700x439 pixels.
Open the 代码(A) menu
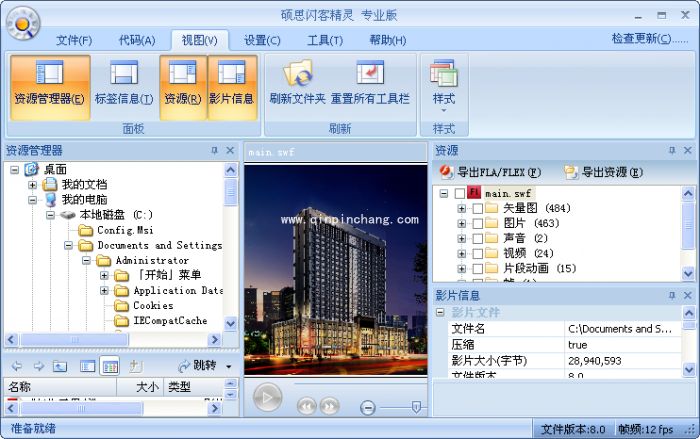[x=137, y=41]
